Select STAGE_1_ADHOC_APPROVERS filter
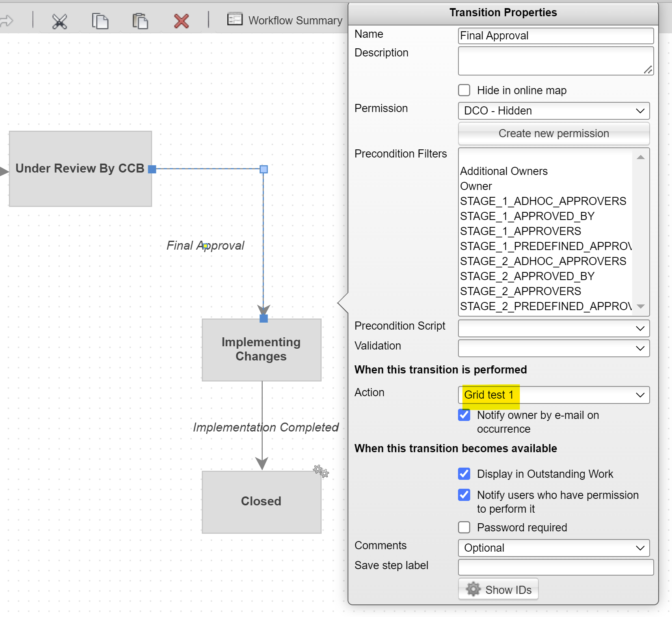Screen dimensions: 672x617 pyautogui.click(x=545, y=201)
